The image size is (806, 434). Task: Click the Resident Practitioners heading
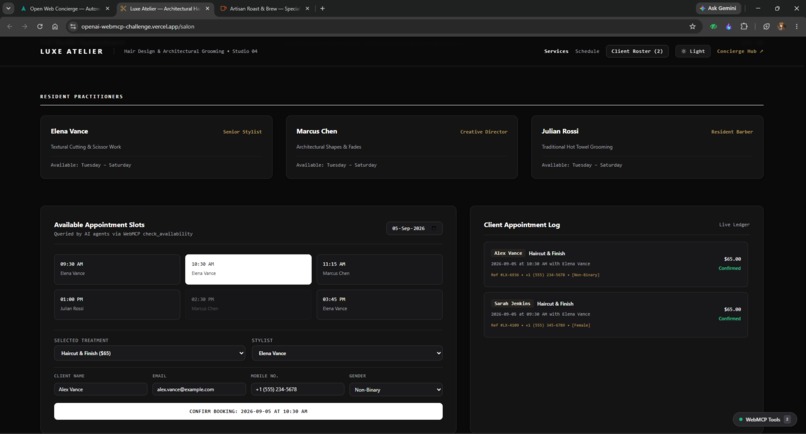click(82, 97)
